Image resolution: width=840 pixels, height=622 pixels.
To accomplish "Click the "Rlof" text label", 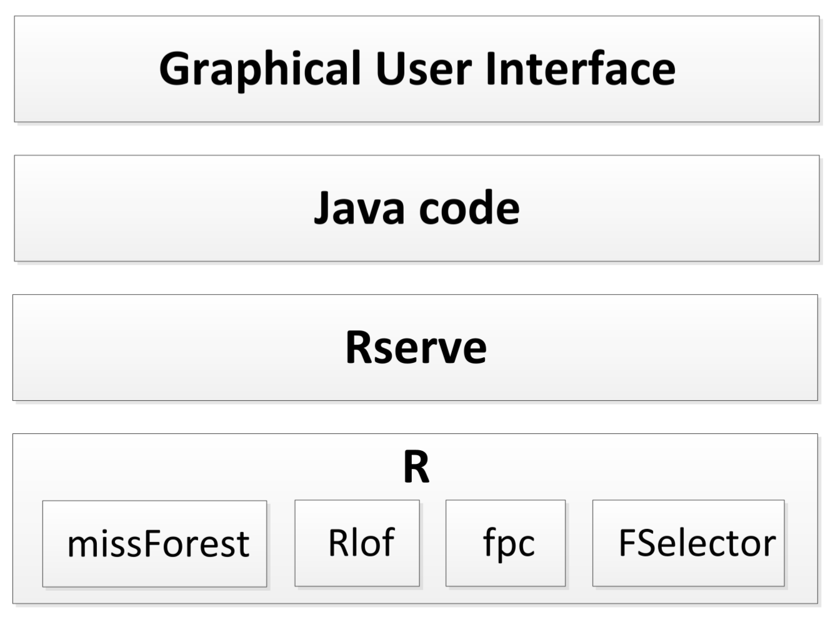I will tap(361, 542).
